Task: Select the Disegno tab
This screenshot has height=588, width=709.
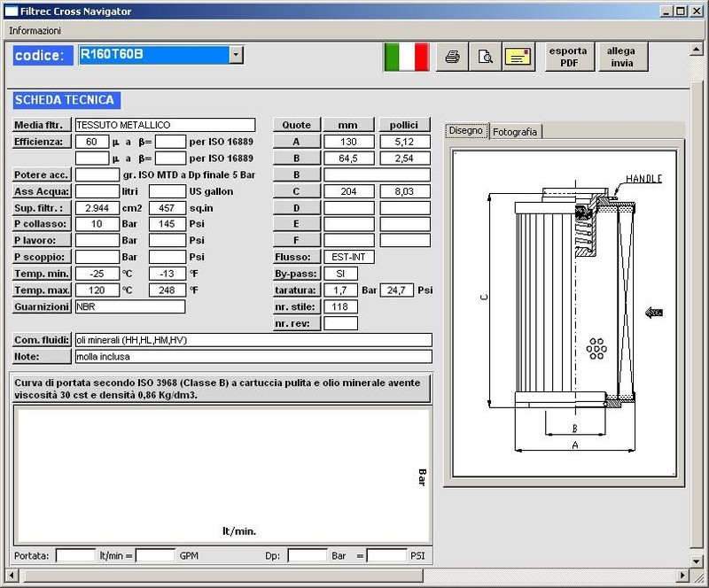Action: 466,130
